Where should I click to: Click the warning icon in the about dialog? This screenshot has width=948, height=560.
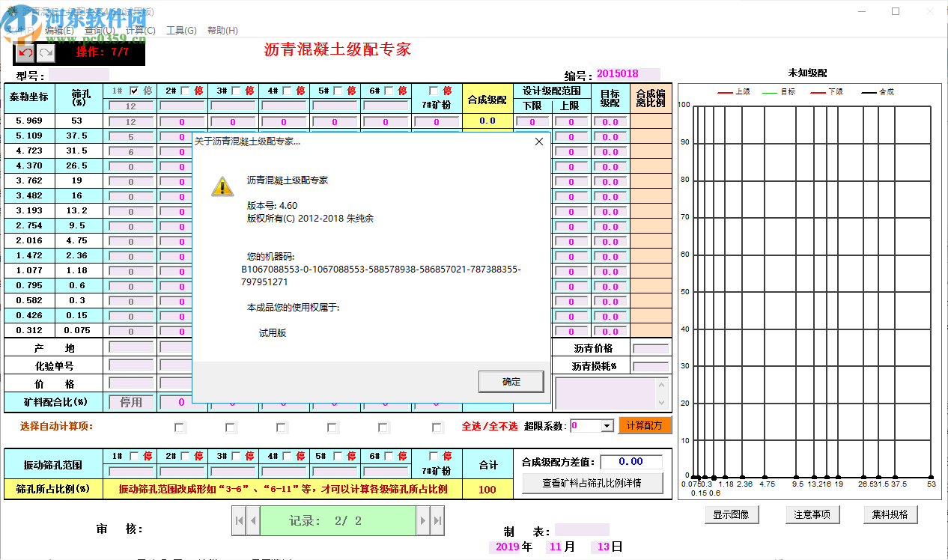pyautogui.click(x=222, y=186)
